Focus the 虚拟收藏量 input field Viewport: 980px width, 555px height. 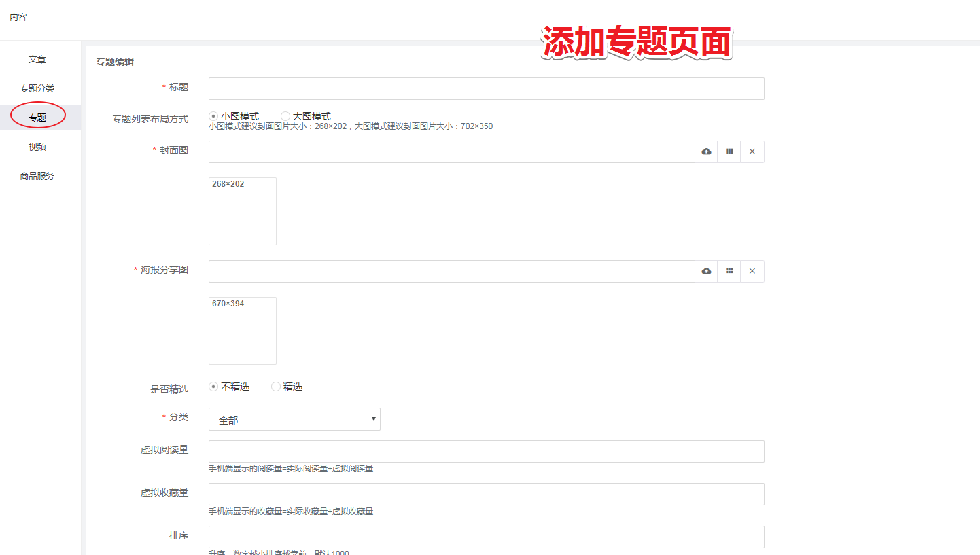487,494
